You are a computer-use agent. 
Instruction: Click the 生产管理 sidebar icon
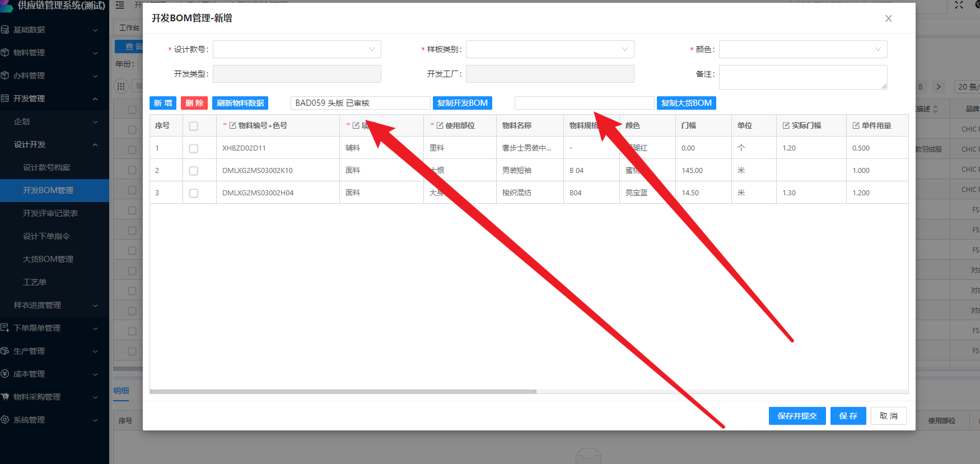click(5, 351)
